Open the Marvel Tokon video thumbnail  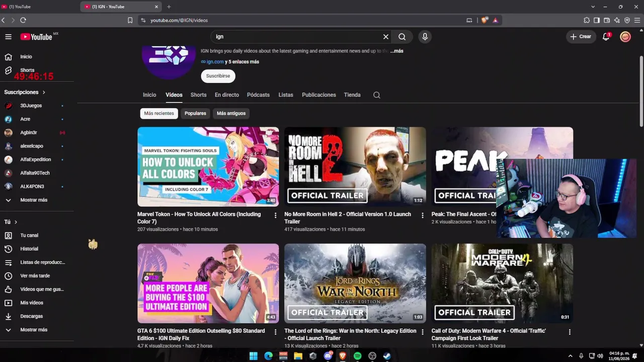(208, 167)
